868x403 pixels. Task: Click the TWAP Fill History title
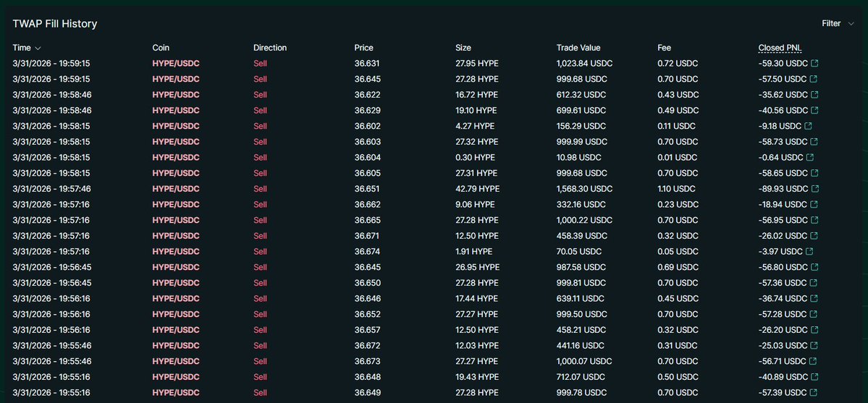click(55, 24)
